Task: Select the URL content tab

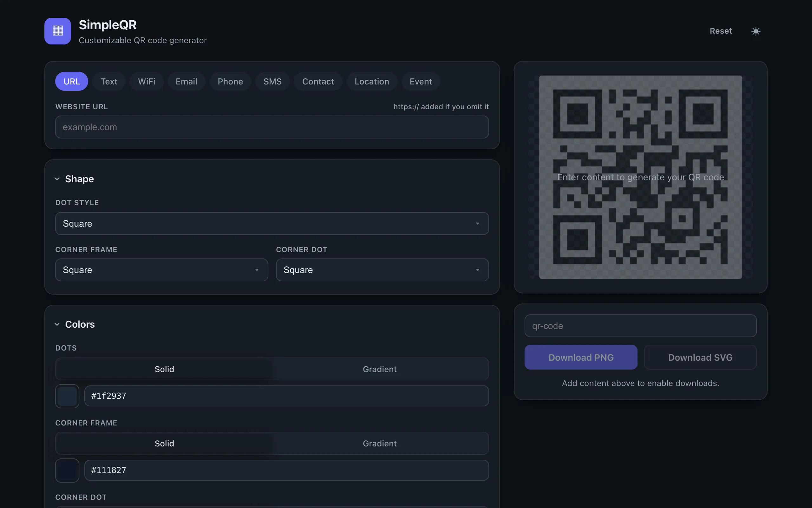Action: (x=72, y=81)
